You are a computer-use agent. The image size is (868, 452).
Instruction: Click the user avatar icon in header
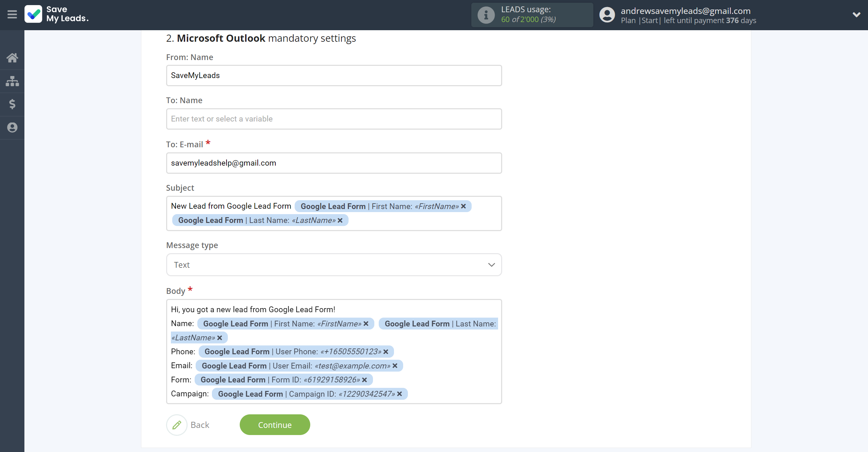(607, 15)
